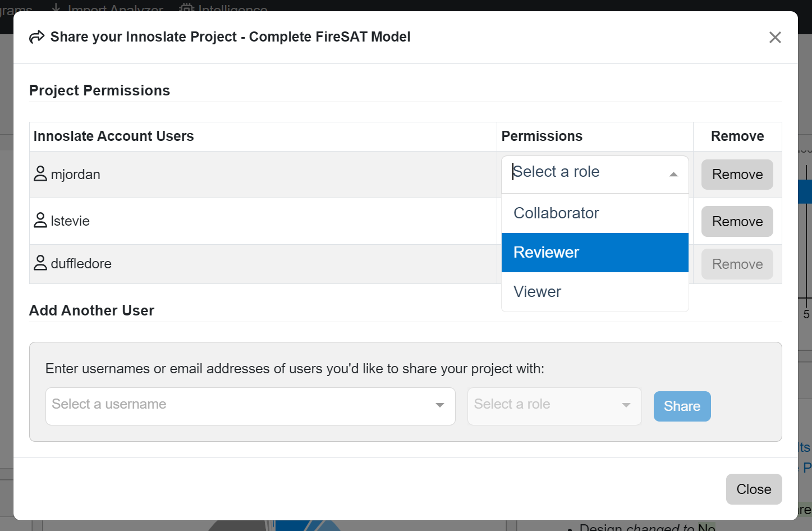Click the duffledore username text

click(x=81, y=264)
